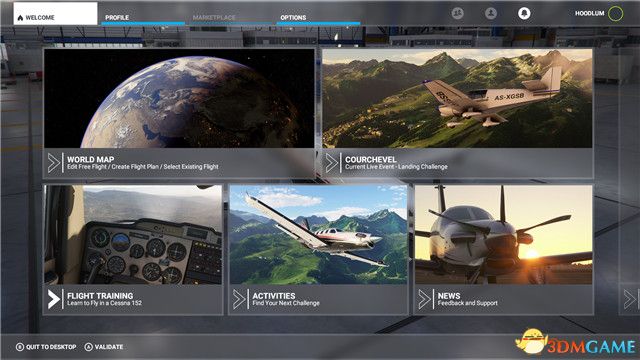Click the home icon in Welcome tab
This screenshot has width=640, height=360.
click(20, 18)
